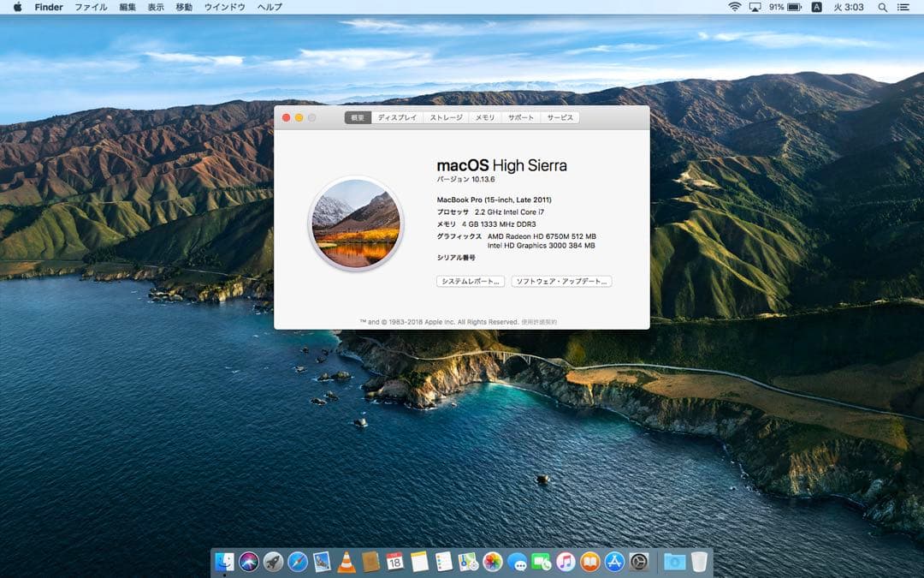The image size is (924, 578).
Task: Open FaceTime green camera icon
Action: pos(541,562)
